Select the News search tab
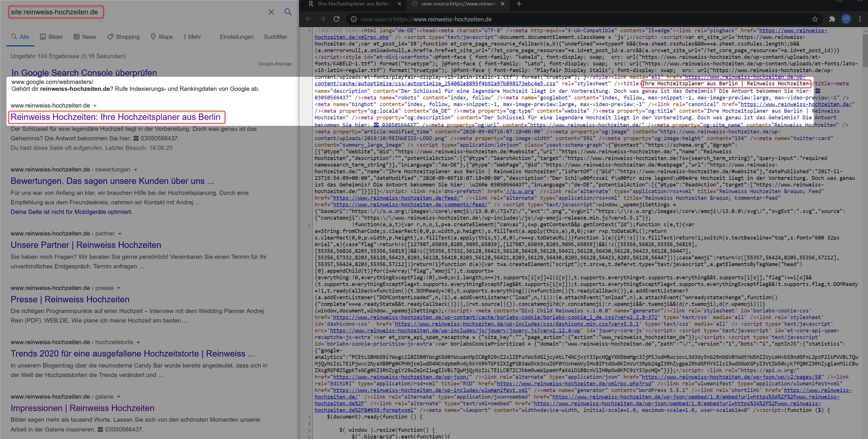The height and width of the screenshot is (439, 868). coord(85,37)
